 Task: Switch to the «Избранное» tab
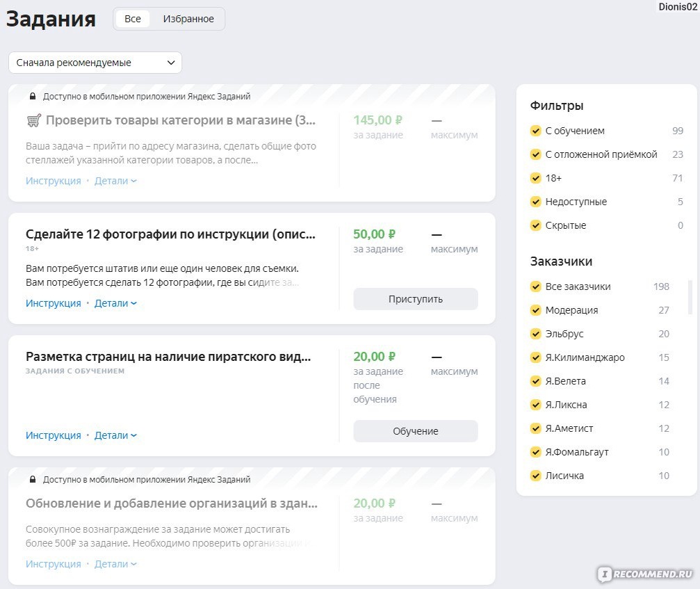coord(188,19)
